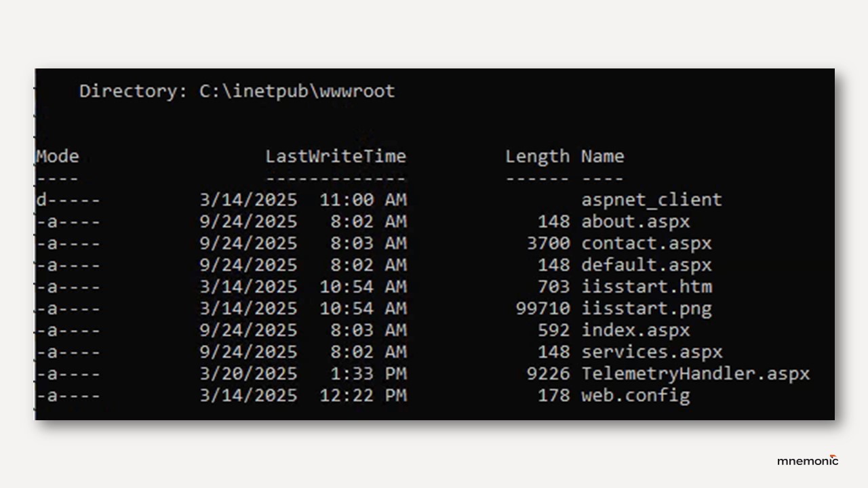Image resolution: width=868 pixels, height=488 pixels.
Task: Click the Name column header
Action: [602, 157]
